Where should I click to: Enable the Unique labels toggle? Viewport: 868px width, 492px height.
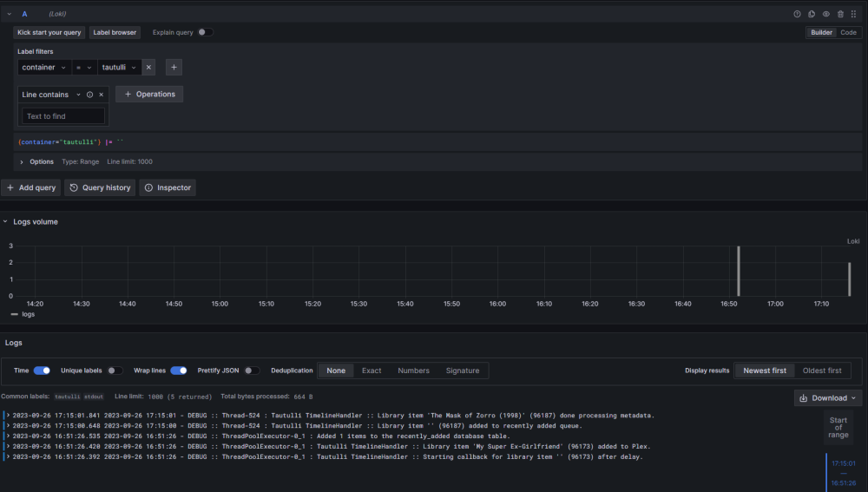coord(115,371)
